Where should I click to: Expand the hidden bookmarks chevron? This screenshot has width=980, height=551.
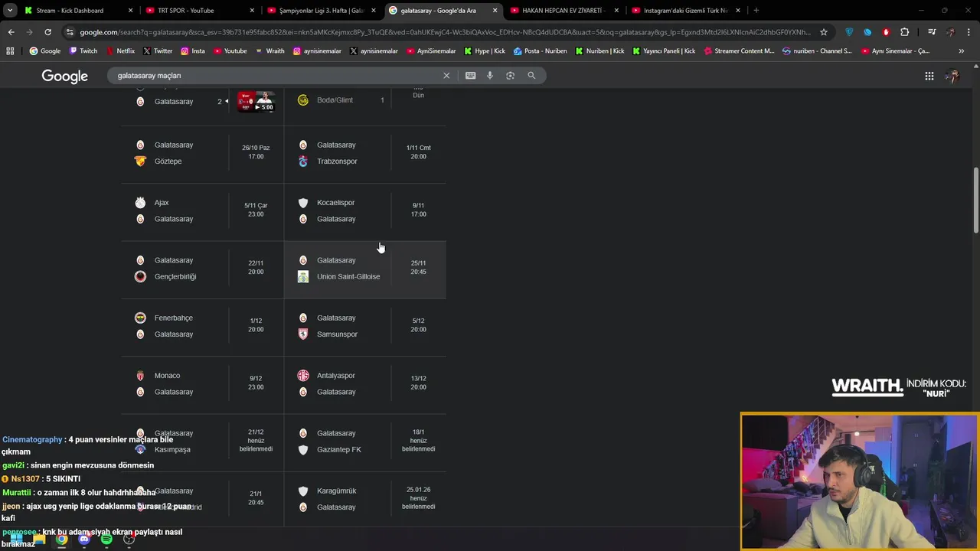[962, 51]
